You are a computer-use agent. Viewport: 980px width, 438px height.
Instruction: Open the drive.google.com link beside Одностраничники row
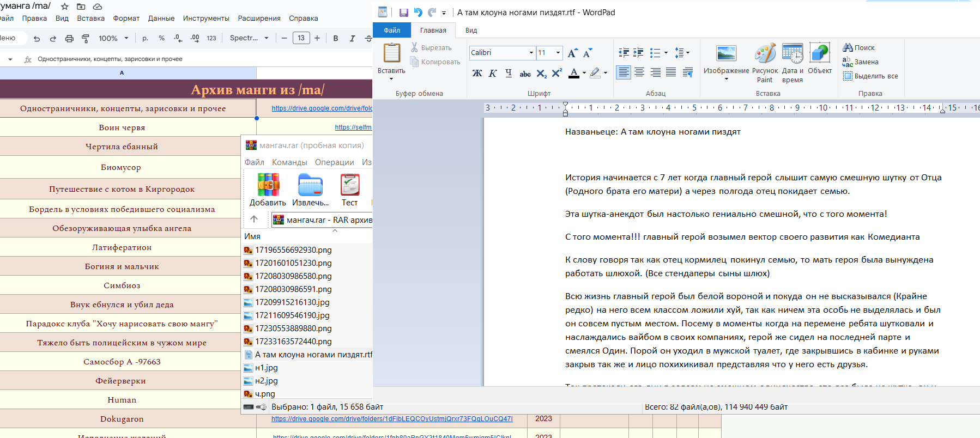[322, 108]
